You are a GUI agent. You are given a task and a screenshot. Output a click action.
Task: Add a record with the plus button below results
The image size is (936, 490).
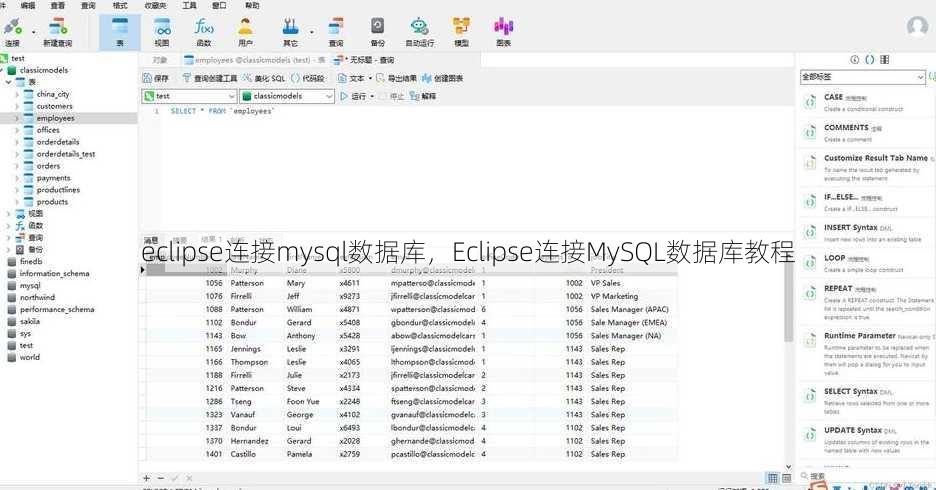(x=146, y=478)
